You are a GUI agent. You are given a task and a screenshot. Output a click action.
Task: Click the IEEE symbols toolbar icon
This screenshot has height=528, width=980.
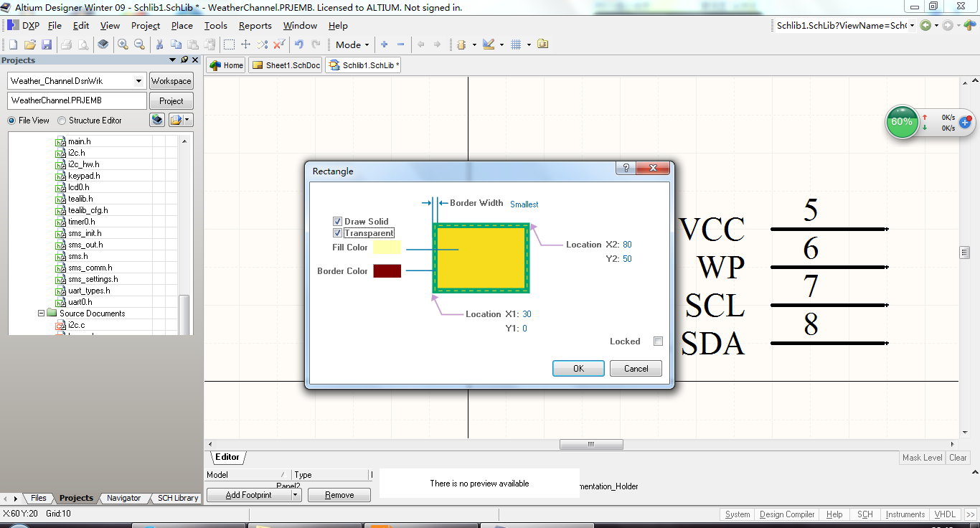[x=461, y=44]
